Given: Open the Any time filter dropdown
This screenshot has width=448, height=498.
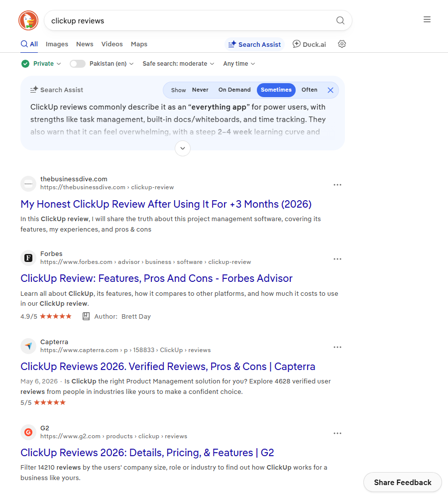Looking at the screenshot, I should pyautogui.click(x=239, y=64).
